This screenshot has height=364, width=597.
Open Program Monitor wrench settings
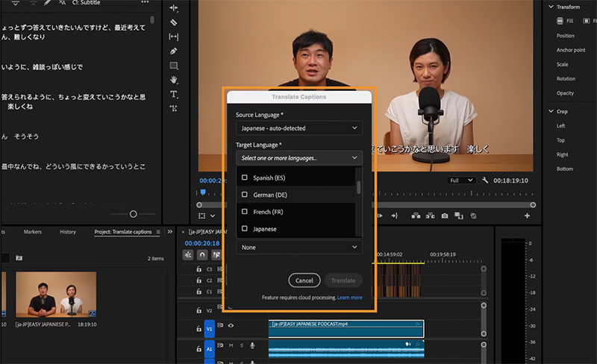click(484, 180)
